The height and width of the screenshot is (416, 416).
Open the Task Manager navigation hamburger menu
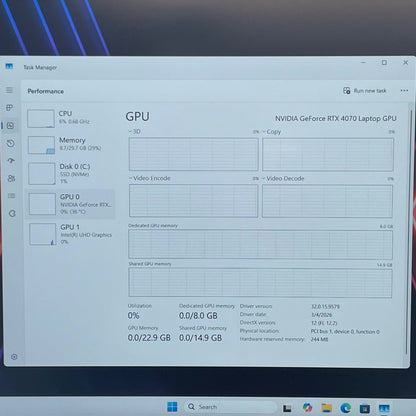click(10, 90)
